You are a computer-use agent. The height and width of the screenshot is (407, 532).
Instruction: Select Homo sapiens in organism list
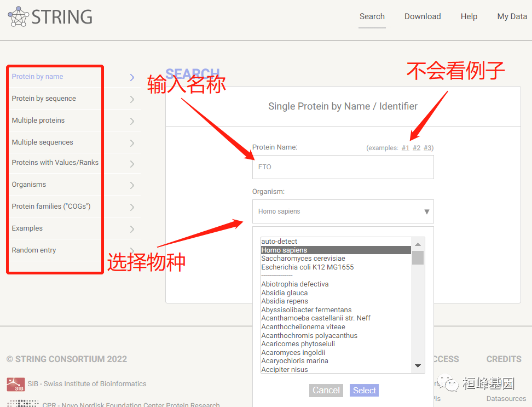point(336,250)
